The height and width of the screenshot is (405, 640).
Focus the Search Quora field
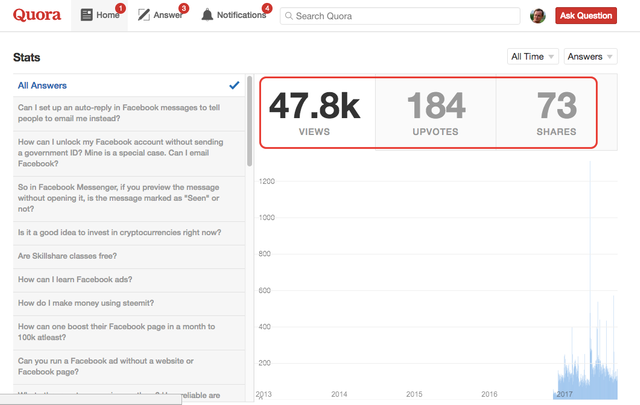pos(400,16)
